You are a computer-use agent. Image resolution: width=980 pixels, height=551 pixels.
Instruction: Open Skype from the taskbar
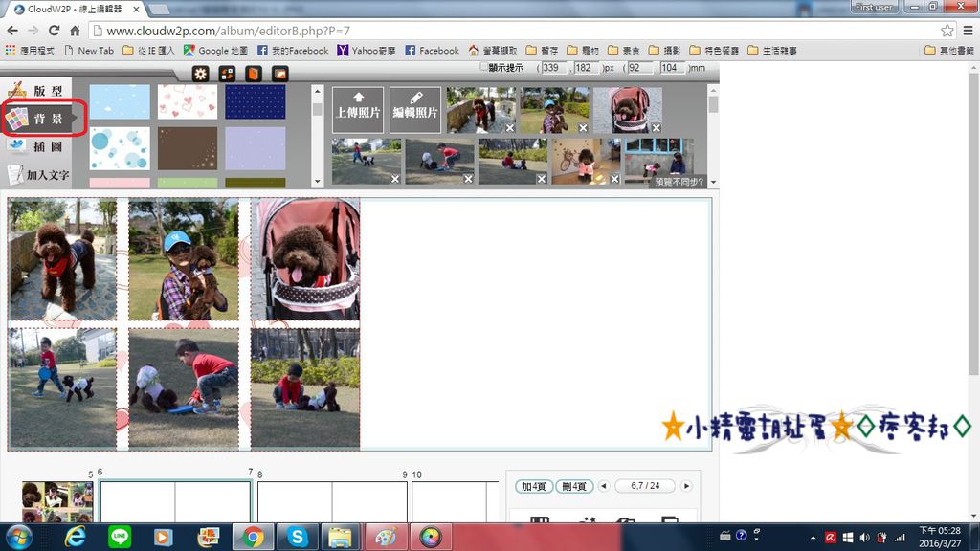[x=298, y=537]
